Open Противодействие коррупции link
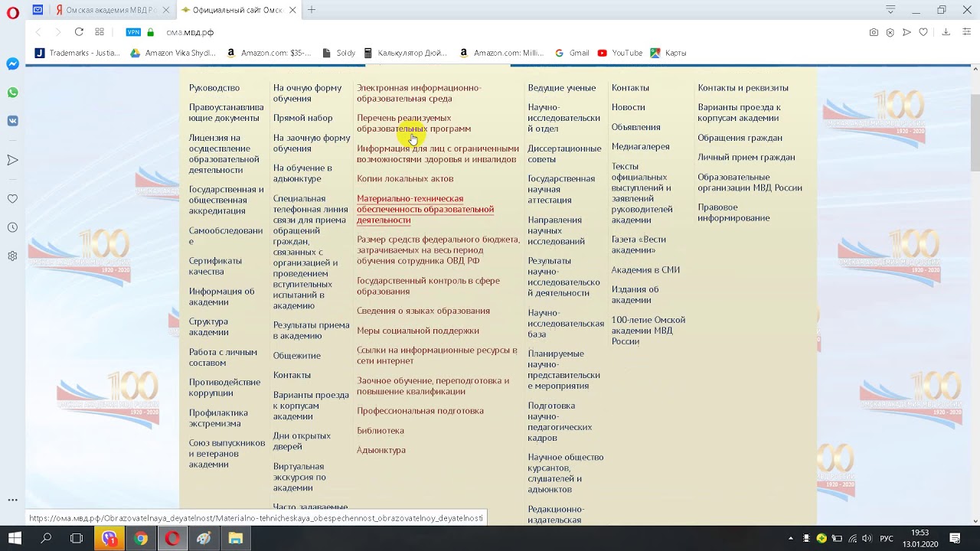980x551 pixels. [224, 387]
